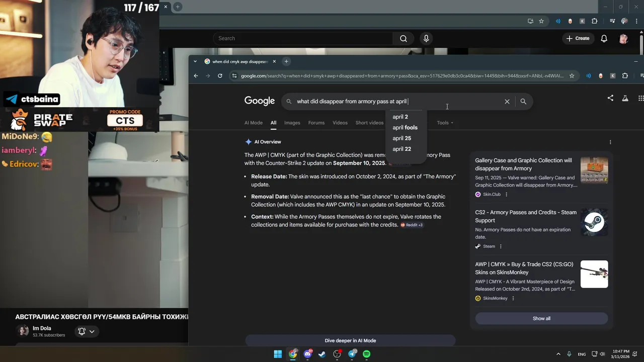Bookmark page with star in back Chrome window
Viewport: 644px width, 362px height.
tap(541, 21)
